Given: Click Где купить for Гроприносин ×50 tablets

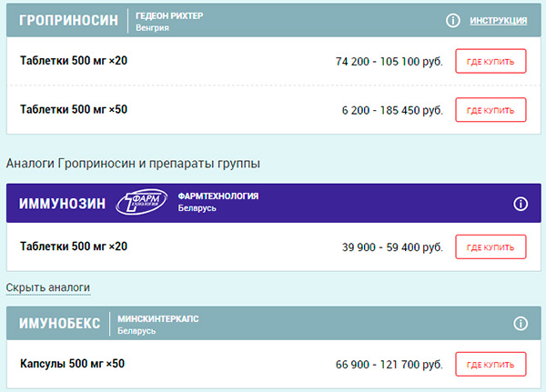Looking at the screenshot, I should tap(490, 110).
